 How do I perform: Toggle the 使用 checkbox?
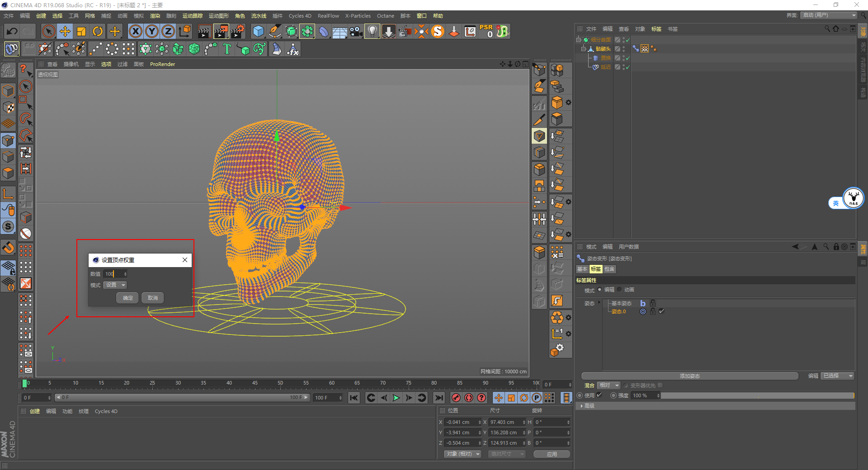(x=599, y=395)
